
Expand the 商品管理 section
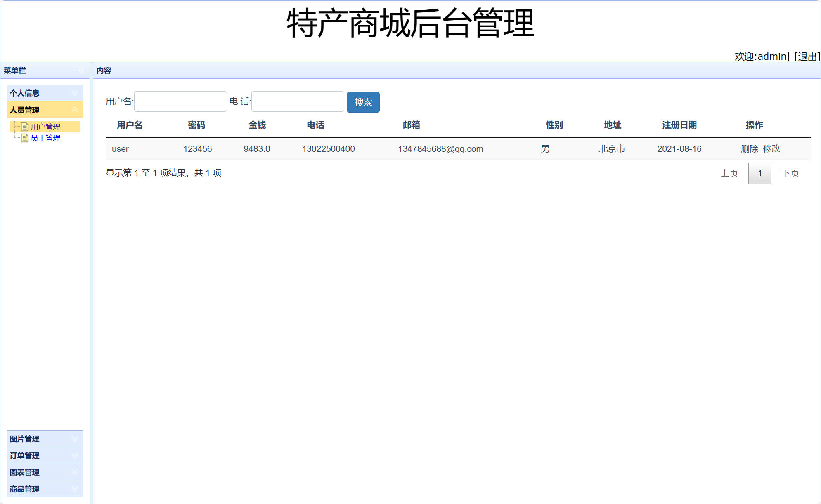pyautogui.click(x=75, y=489)
